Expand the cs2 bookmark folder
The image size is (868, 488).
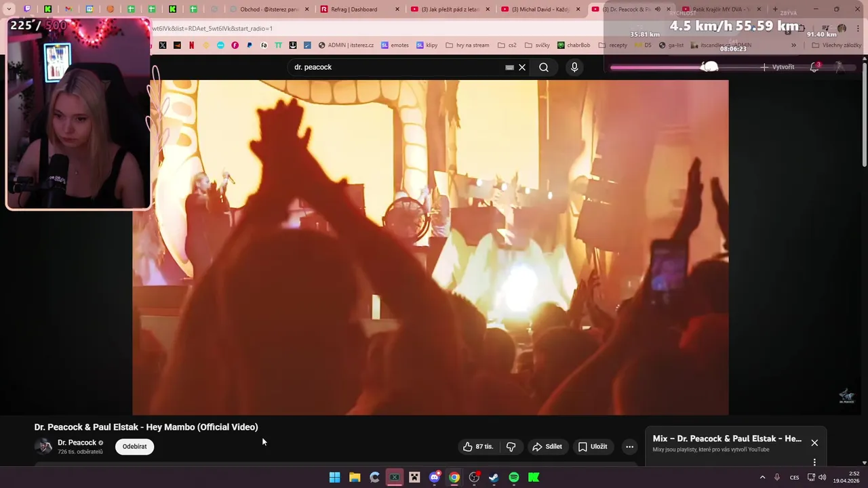point(507,45)
